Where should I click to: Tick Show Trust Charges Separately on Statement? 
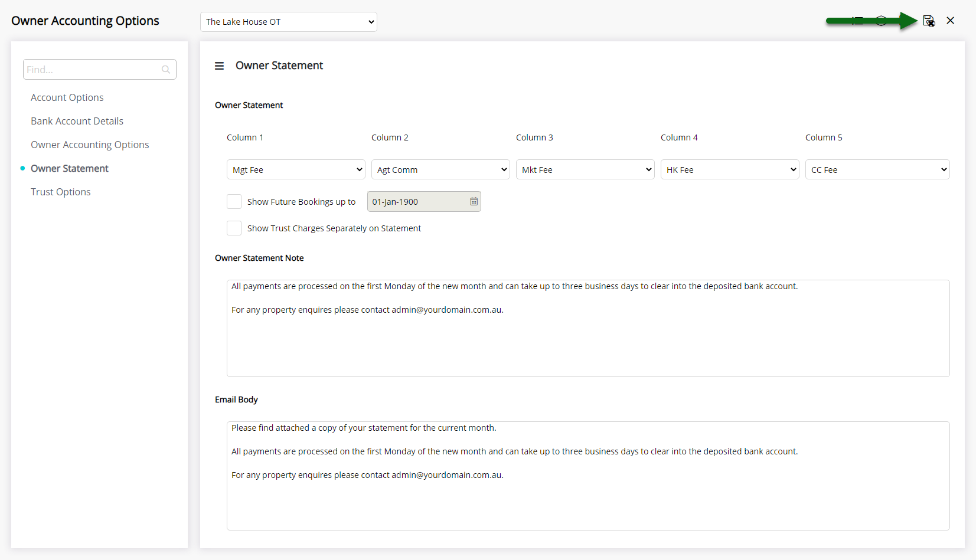[234, 228]
